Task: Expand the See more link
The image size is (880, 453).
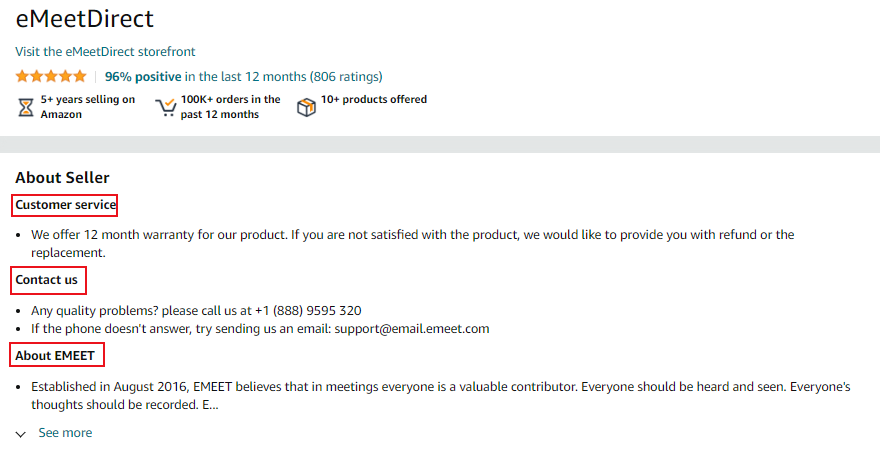Action: pos(65,433)
